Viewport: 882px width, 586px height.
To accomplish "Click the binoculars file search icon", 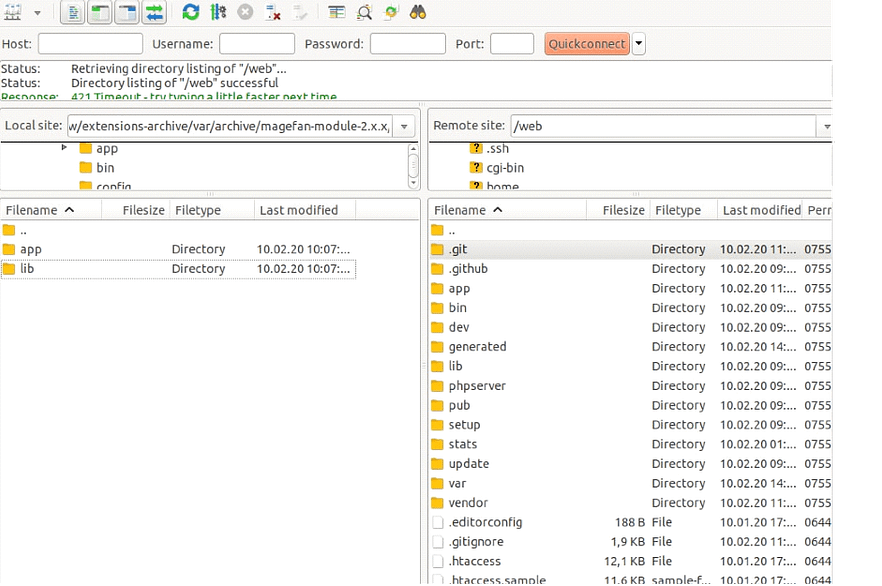I will point(419,13).
